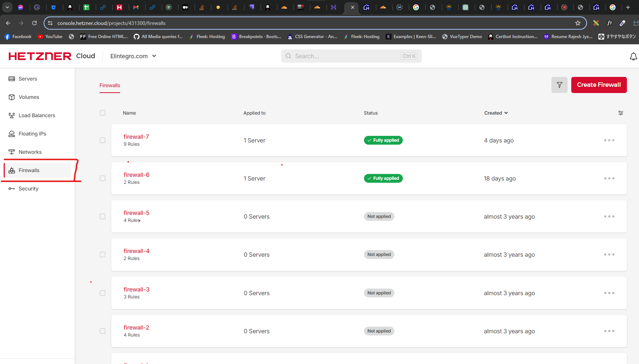Open actions menu for firewall-7
The image size is (639, 364).
tap(609, 140)
